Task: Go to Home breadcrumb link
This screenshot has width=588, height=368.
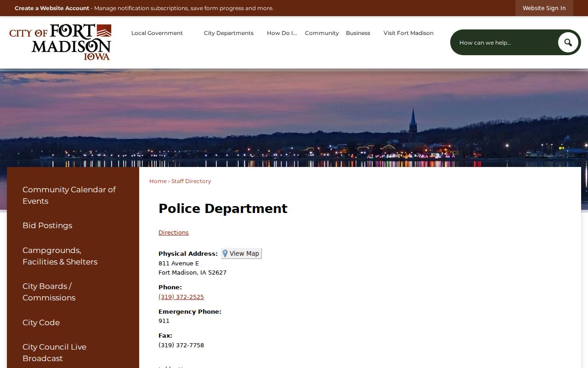Action: coord(158,181)
